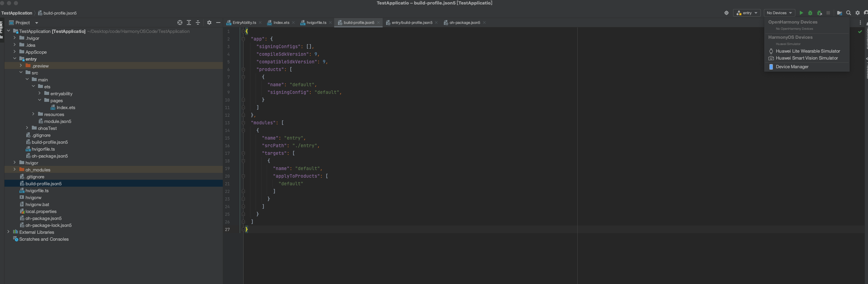This screenshot has height=284, width=868.
Task: Open the project structure folder icon
Action: click(839, 13)
